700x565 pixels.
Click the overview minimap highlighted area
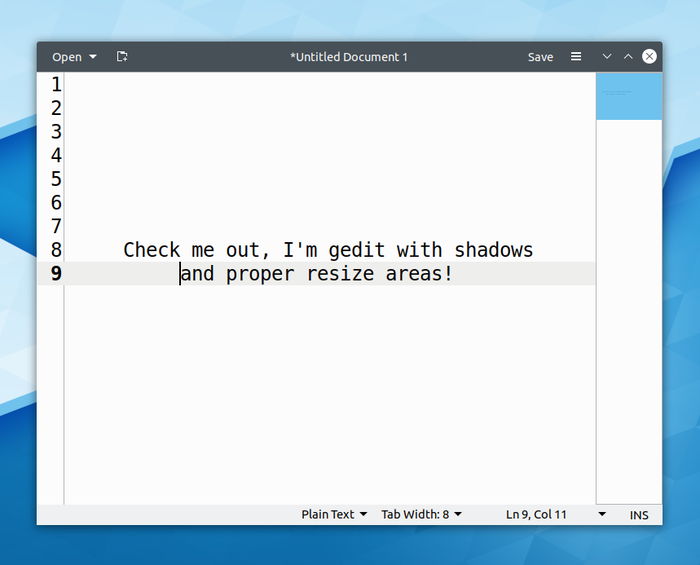click(629, 96)
